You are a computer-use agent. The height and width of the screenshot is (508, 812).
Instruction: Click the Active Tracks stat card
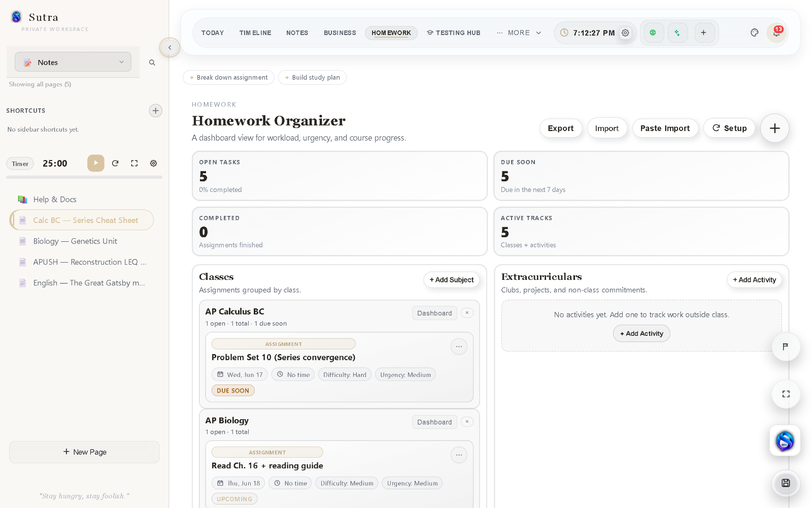click(x=641, y=231)
